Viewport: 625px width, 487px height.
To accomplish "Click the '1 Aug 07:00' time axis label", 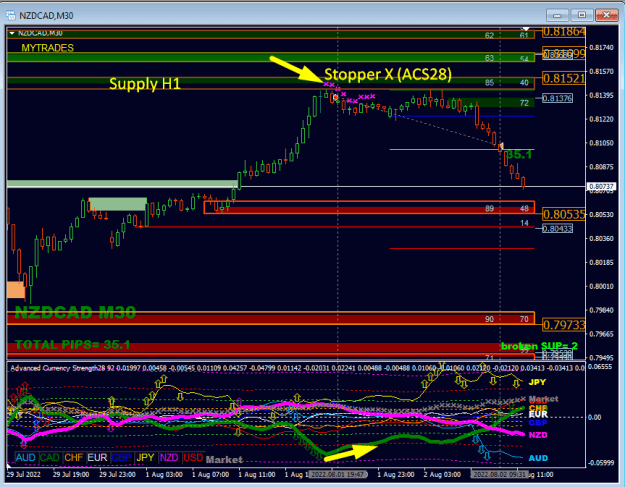I will [x=210, y=475].
